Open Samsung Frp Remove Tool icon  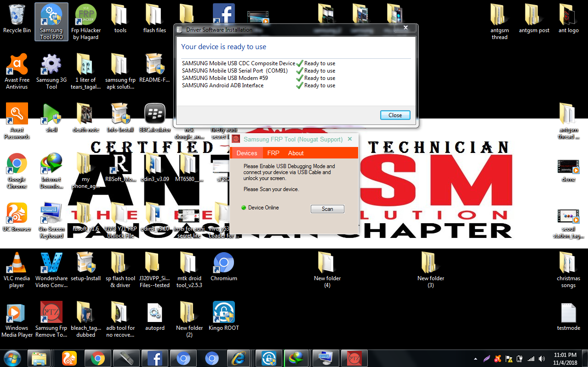pos(51,320)
